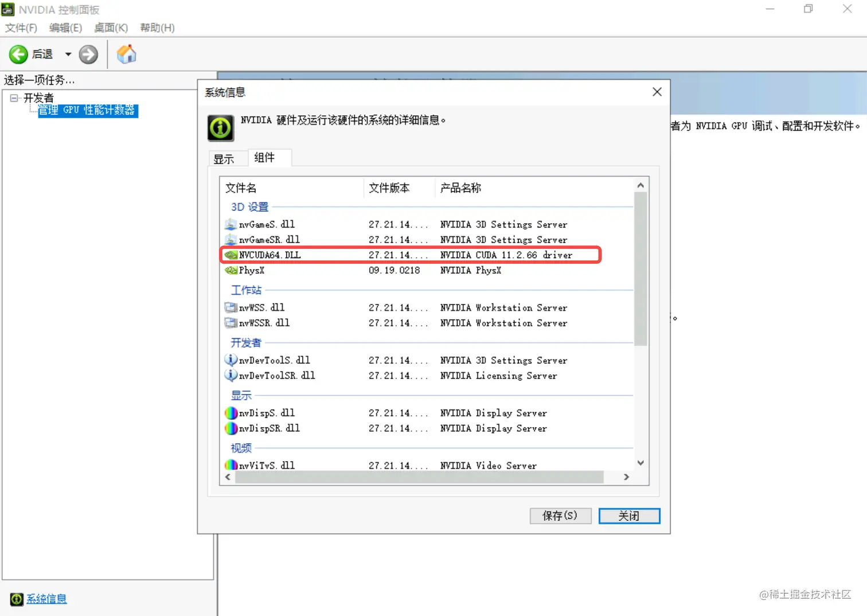Click the green Back arrow icon

[18, 54]
